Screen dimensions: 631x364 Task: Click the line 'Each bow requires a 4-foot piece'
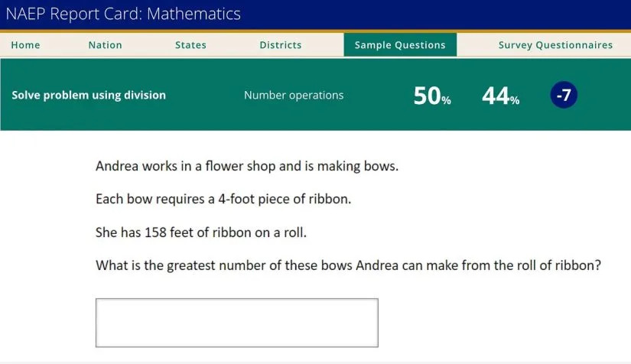coord(223,199)
